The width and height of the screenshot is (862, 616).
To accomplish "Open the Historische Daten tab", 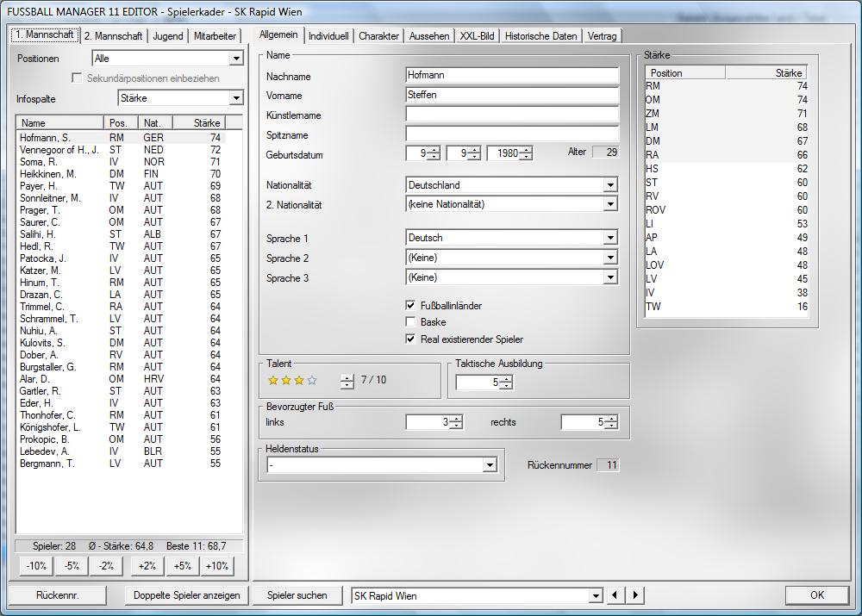I will (541, 36).
